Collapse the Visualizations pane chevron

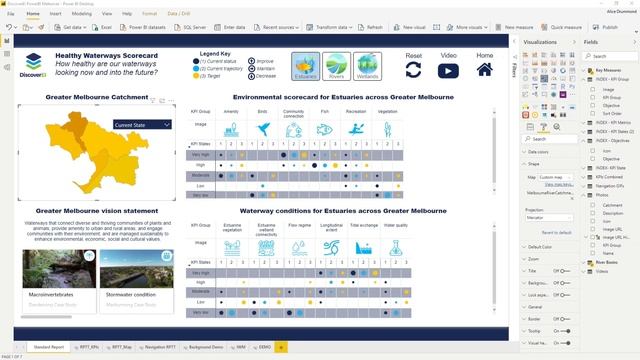[574, 42]
